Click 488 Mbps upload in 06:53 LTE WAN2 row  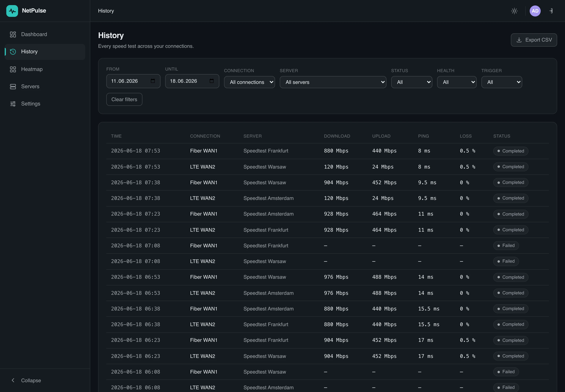coord(384,293)
